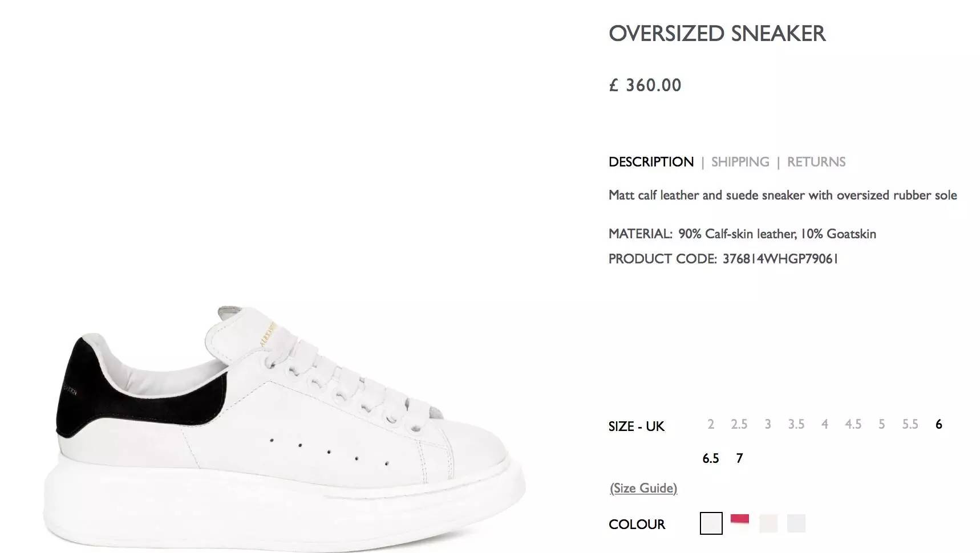Choose UK size 6
This screenshot has width=980, height=553.
(x=938, y=424)
